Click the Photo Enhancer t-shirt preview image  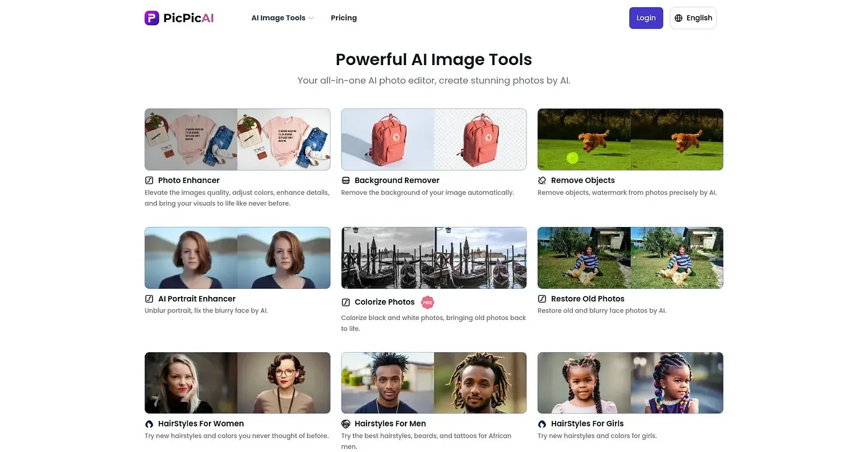tap(237, 140)
